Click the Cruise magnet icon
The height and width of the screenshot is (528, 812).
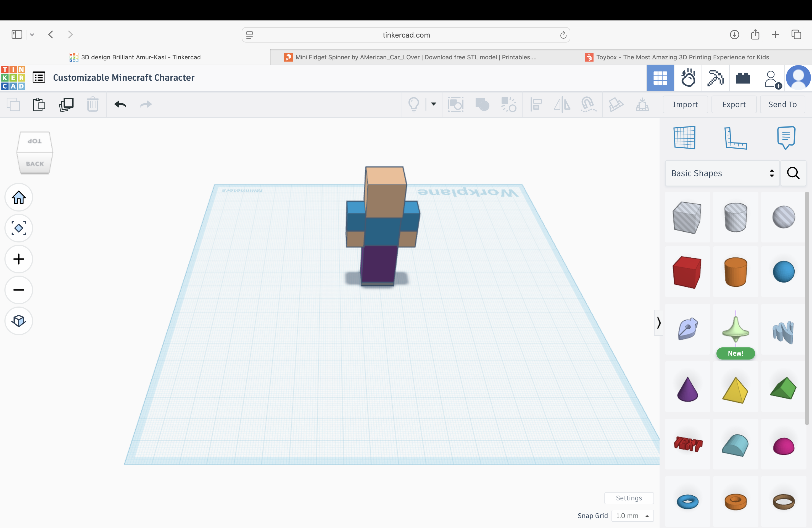pos(588,104)
